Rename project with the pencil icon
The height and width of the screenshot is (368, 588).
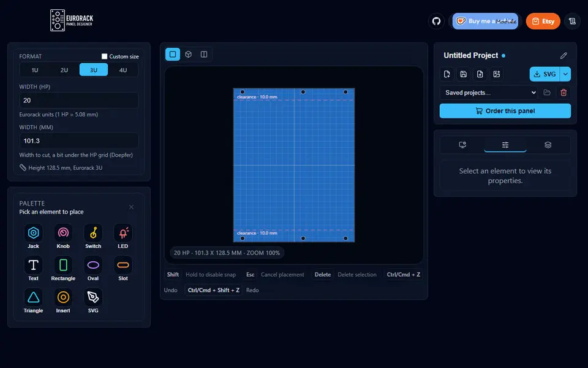(563, 56)
